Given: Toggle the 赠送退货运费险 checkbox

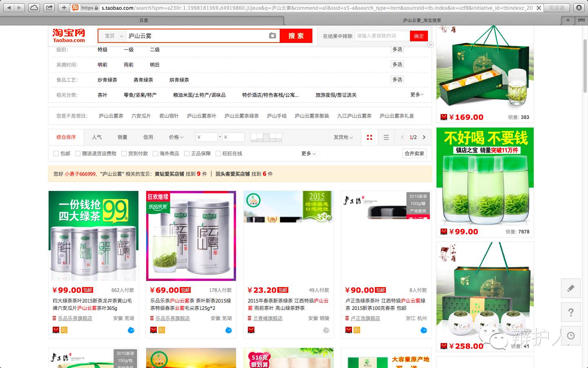Looking at the screenshot, I should coord(78,154).
